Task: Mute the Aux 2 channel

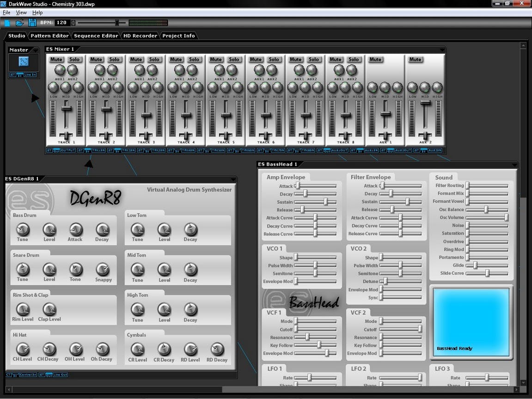Action: coord(415,59)
